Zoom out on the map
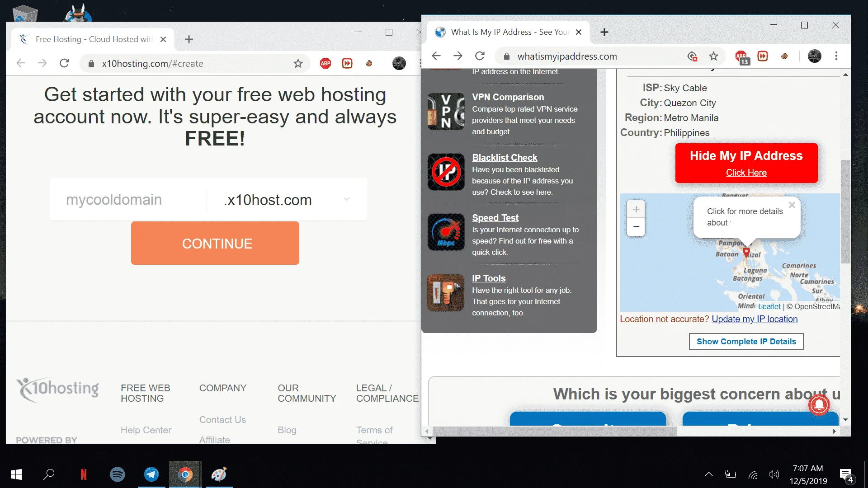This screenshot has height=488, width=868. 636,227
